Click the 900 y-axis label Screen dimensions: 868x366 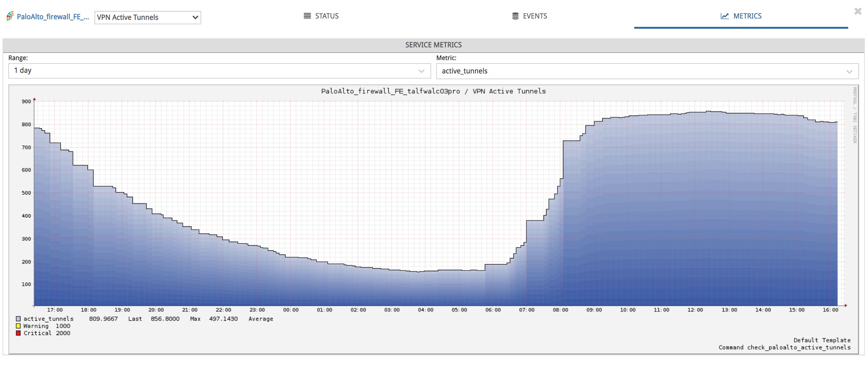click(26, 102)
